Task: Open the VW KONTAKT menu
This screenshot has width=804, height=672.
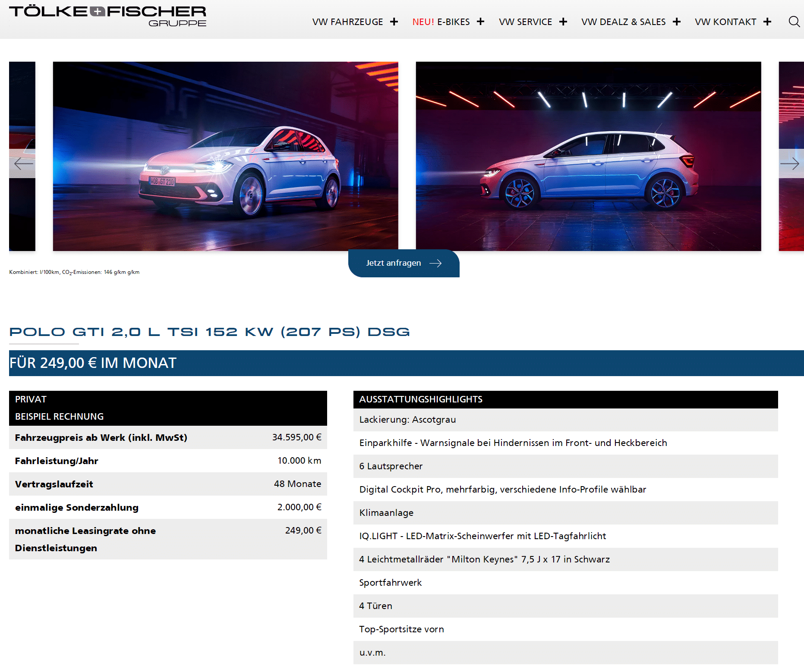Action: 725,22
